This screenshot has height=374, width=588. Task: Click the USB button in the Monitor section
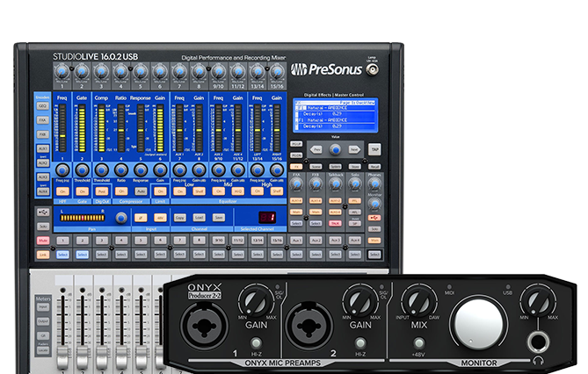pyautogui.click(x=374, y=218)
